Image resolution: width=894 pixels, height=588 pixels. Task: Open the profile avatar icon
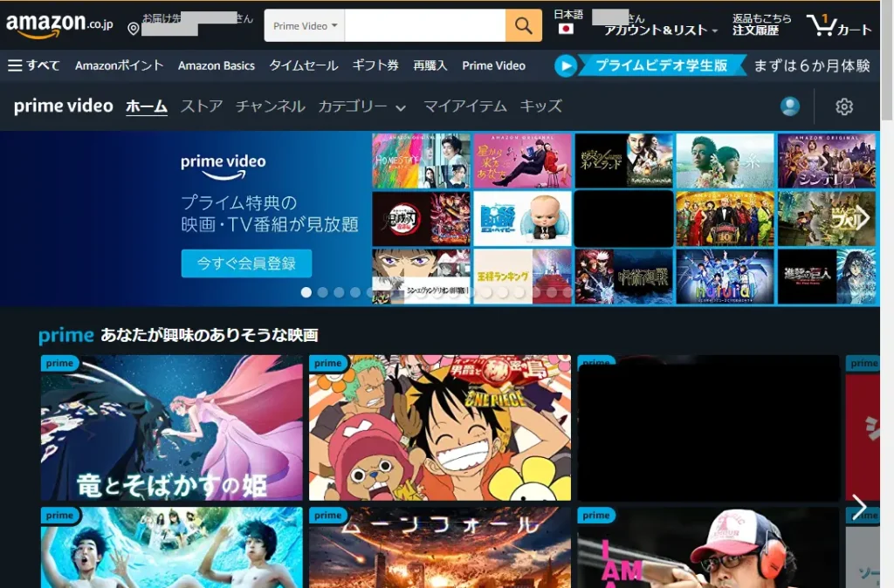pos(789,106)
